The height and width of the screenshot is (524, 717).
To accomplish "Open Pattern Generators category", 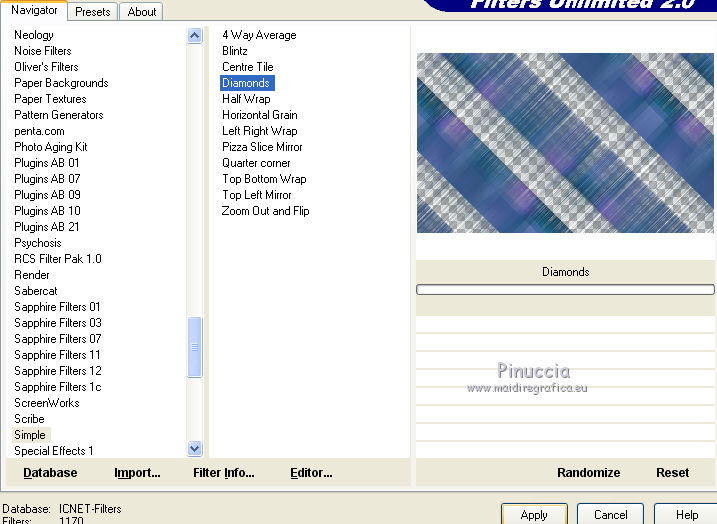I will point(59,115).
